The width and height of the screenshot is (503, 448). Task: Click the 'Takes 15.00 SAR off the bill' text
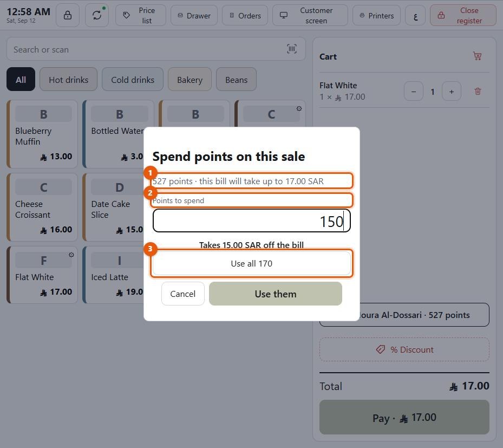tap(251, 245)
